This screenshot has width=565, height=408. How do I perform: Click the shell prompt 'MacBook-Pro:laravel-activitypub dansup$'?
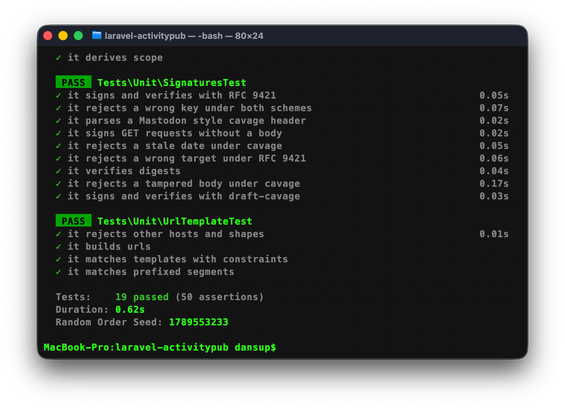point(160,347)
